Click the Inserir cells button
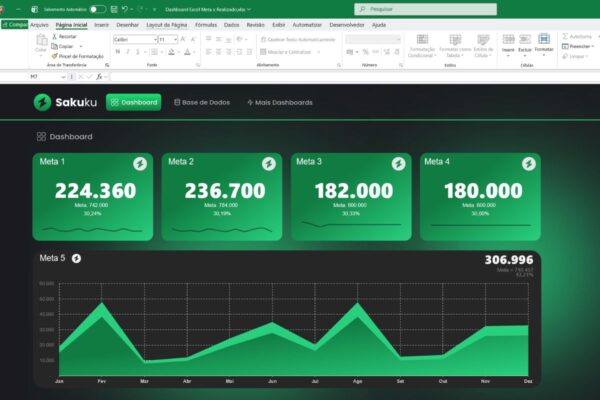This screenshot has height=400, width=600. (508, 45)
